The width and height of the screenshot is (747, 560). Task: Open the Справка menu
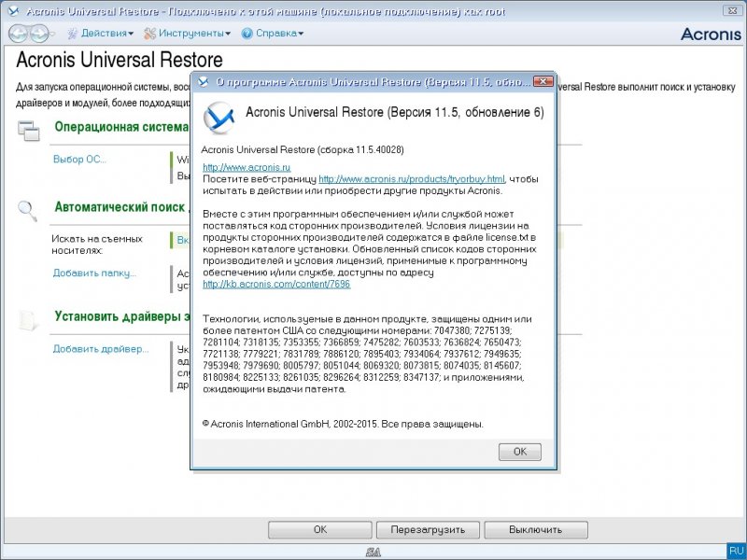click(272, 34)
